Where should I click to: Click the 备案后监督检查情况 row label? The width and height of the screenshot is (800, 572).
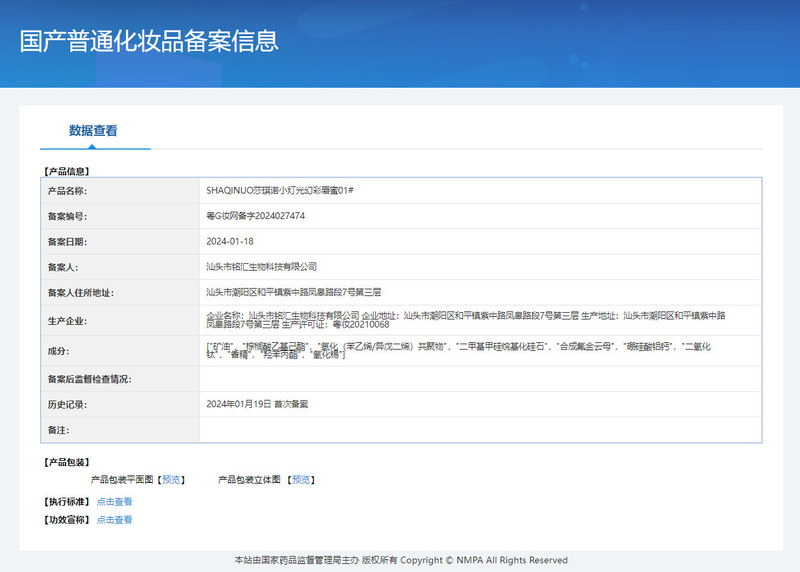(89, 379)
